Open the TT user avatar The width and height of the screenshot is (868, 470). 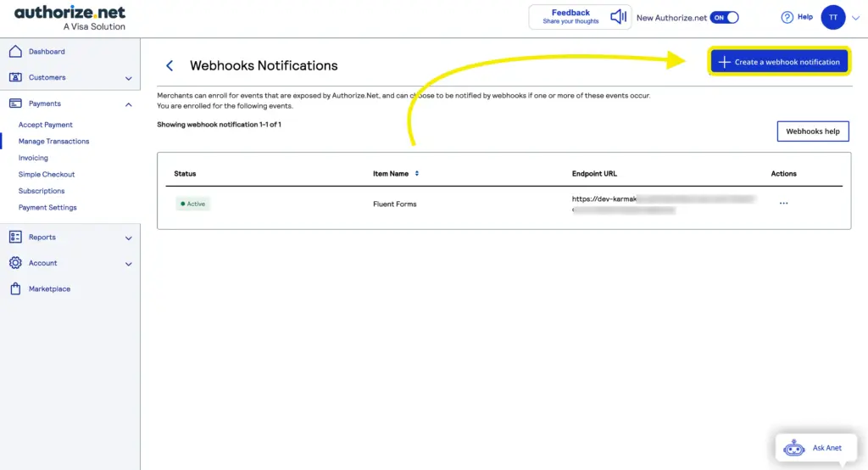pos(833,17)
